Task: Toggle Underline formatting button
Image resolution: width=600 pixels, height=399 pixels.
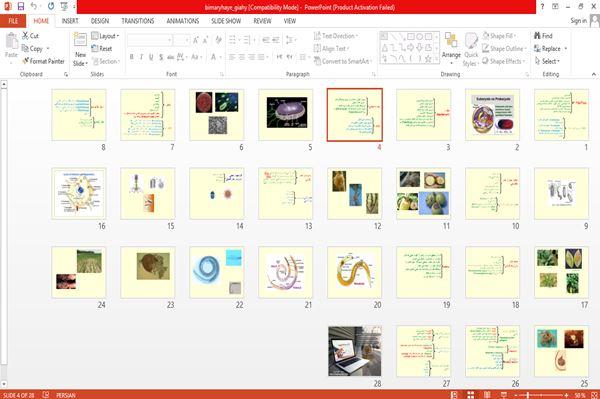Action: 151,57
